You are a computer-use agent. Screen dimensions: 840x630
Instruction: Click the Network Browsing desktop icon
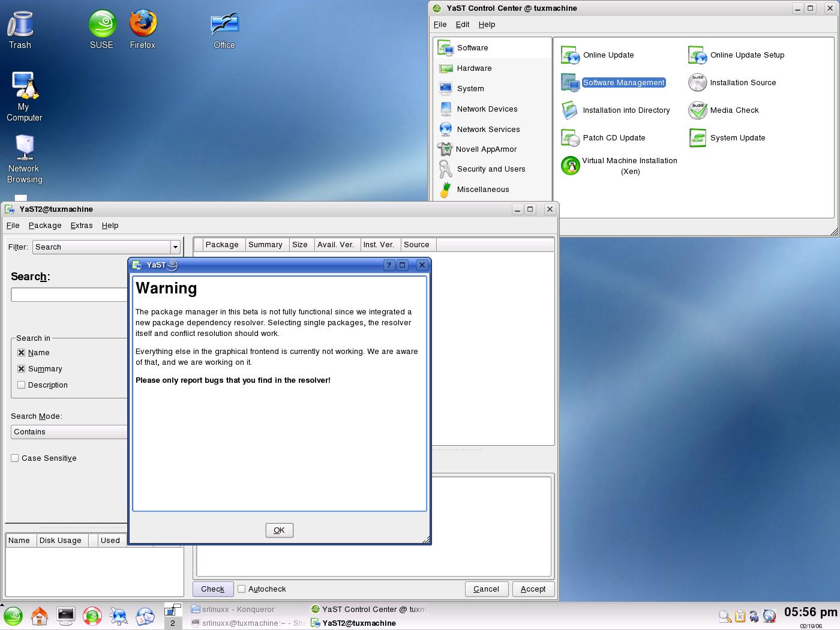click(25, 160)
